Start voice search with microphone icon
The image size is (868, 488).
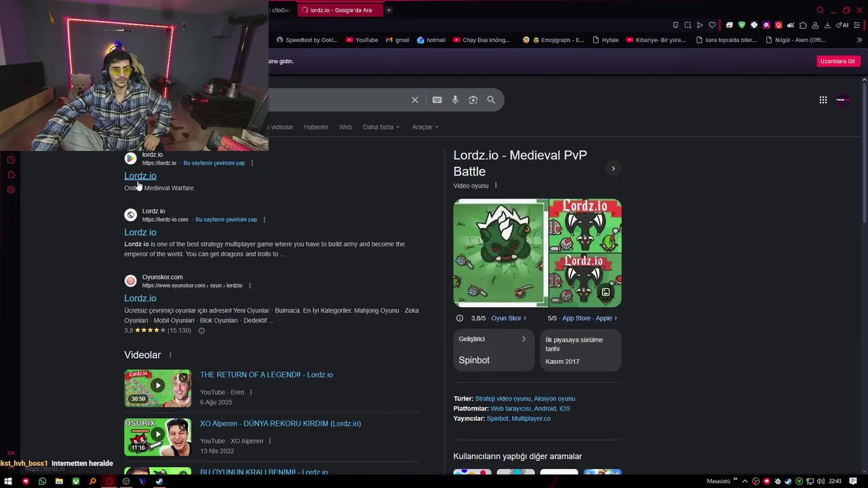(455, 100)
